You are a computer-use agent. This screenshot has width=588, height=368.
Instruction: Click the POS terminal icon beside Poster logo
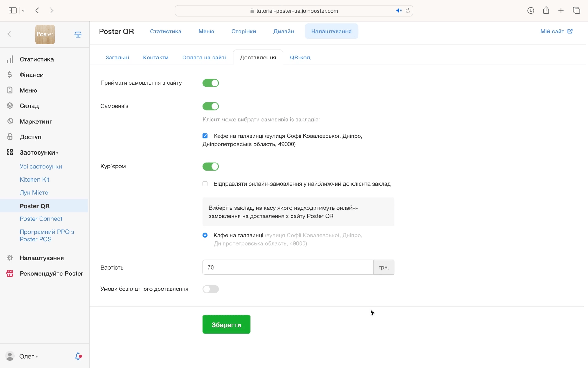tap(78, 34)
